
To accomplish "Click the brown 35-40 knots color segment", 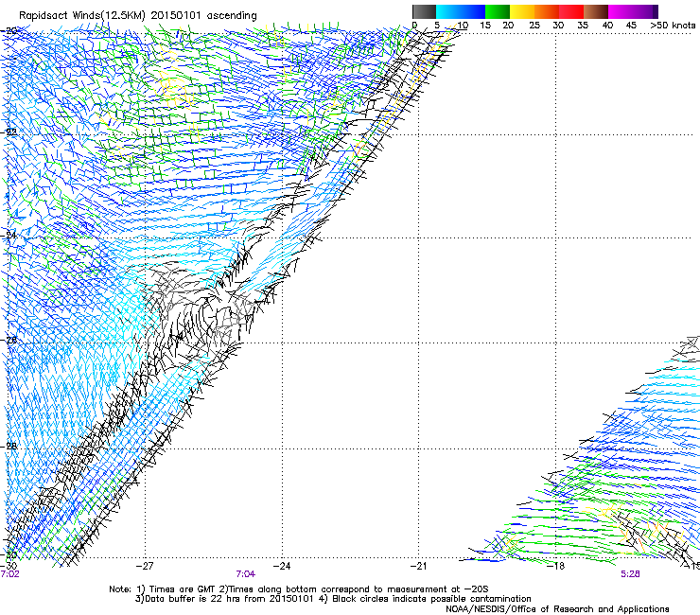I will (596, 11).
